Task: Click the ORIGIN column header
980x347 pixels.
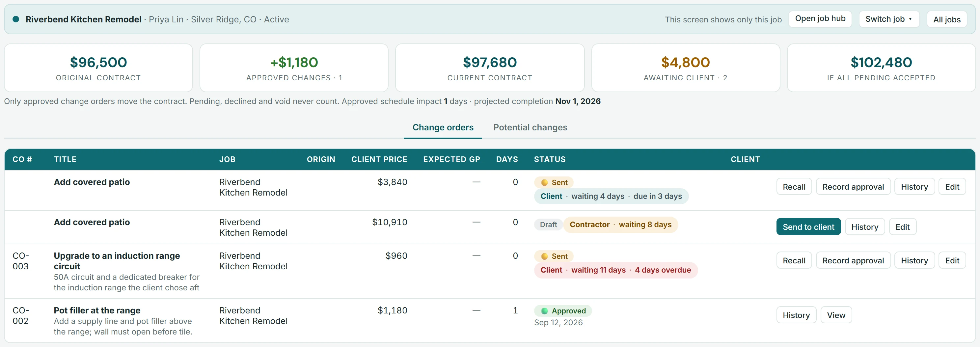Action: tap(321, 159)
